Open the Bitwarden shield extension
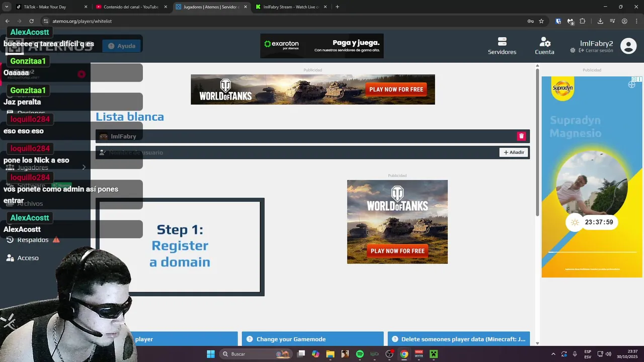644x362 pixels. pyautogui.click(x=558, y=21)
